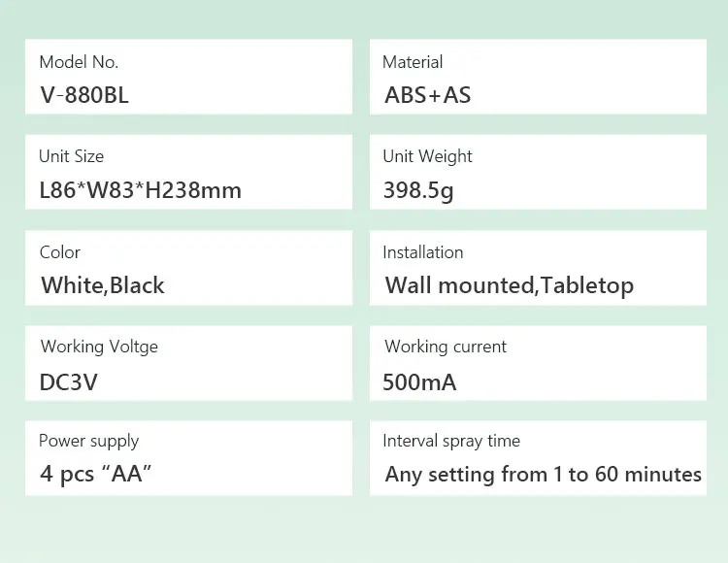Click the Unit Weight label
The width and height of the screenshot is (728, 563).
tap(427, 156)
